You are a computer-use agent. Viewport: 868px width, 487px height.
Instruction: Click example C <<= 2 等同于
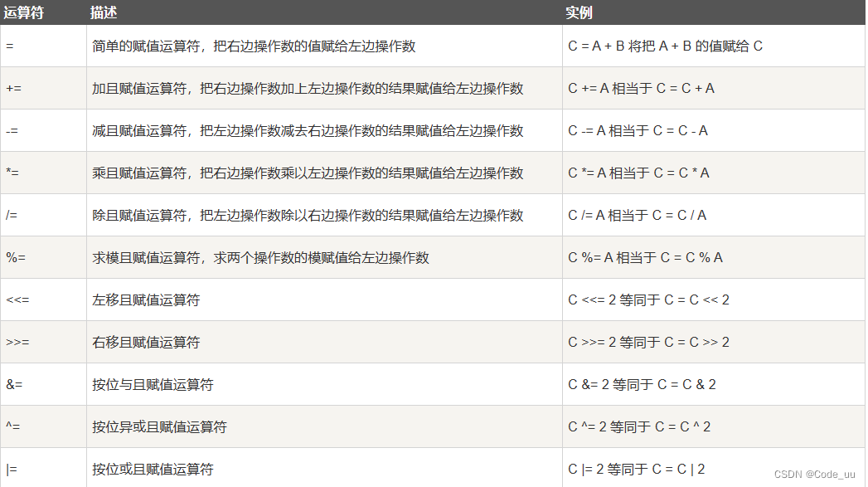pyautogui.click(x=649, y=300)
